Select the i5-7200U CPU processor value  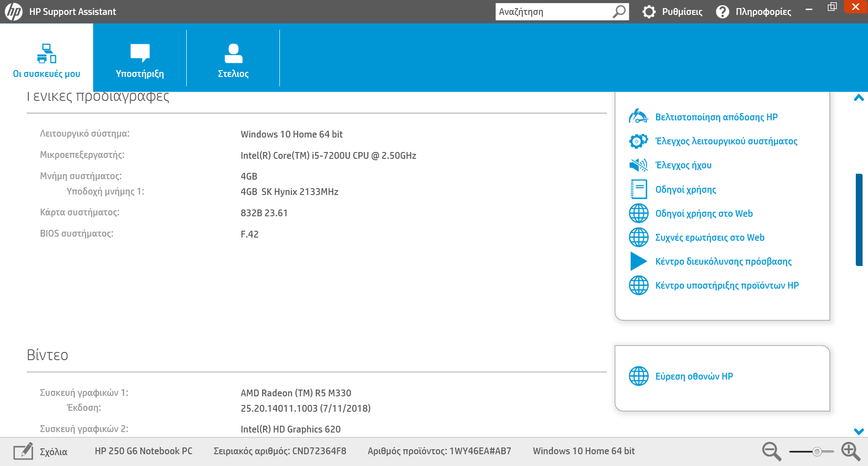coord(328,156)
